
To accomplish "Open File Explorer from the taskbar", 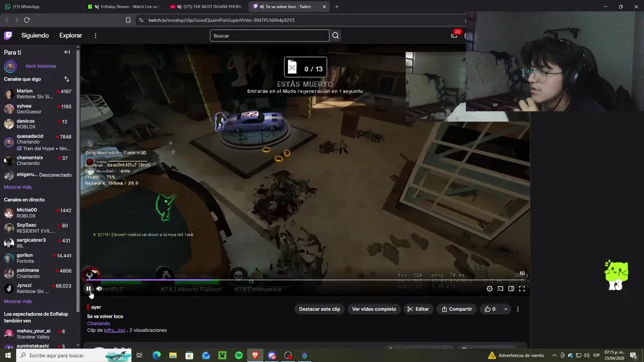I will click(x=173, y=355).
